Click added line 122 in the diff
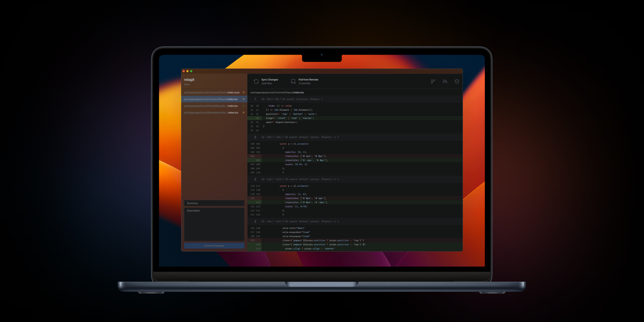Screen dimensions: 644x322 point(355,203)
